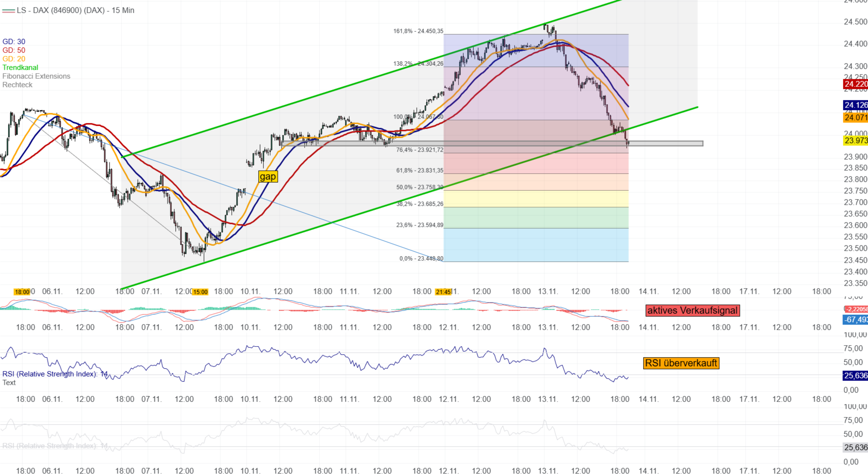Click the yellow 23.973 current price tag

[x=856, y=140]
